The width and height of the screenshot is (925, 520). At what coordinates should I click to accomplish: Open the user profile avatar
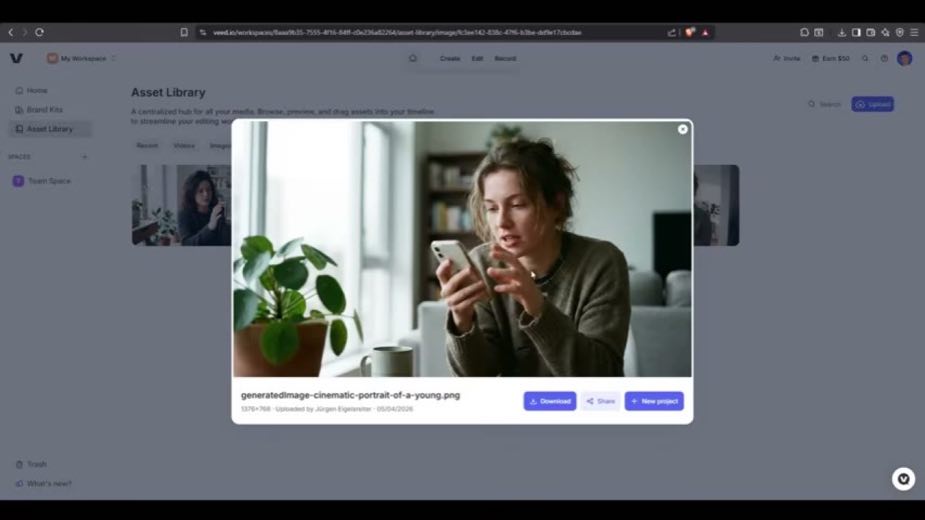904,58
